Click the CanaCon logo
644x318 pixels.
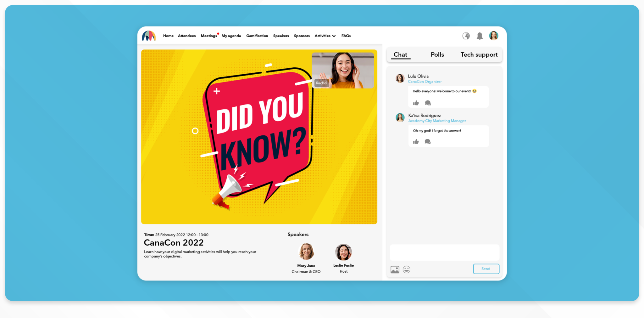[x=149, y=36]
